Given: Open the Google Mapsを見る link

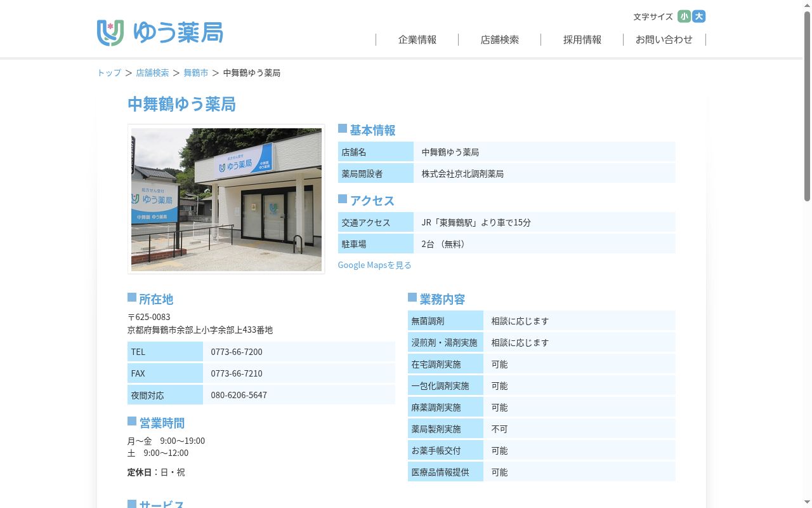Looking at the screenshot, I should coord(374,265).
